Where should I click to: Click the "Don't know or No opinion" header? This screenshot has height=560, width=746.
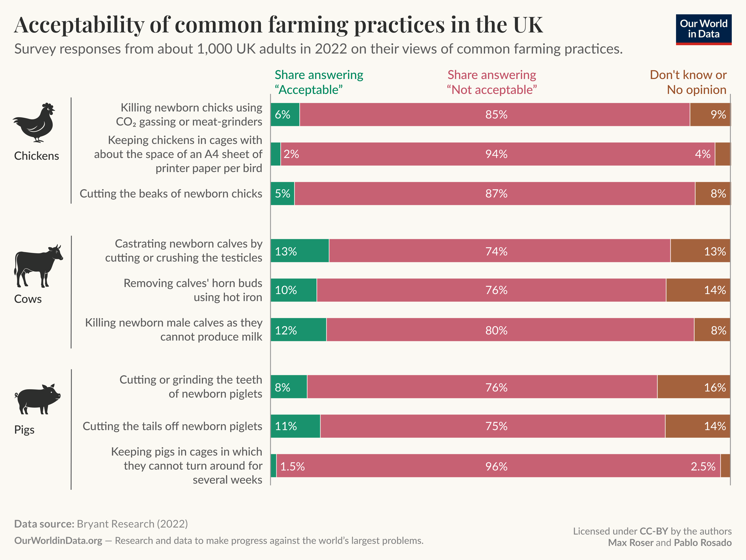tap(688, 82)
